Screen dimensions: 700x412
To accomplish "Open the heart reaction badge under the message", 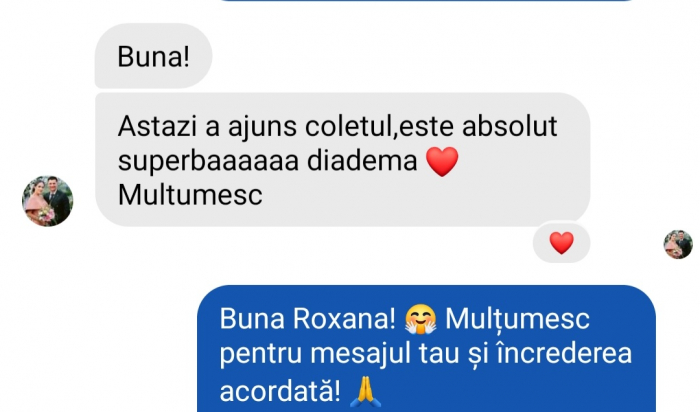I will [x=561, y=243].
